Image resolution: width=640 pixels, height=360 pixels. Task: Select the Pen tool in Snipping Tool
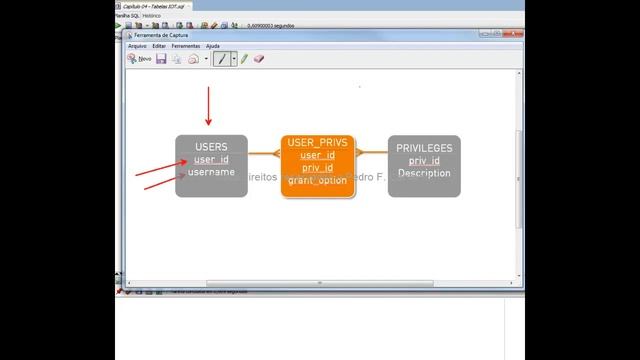(222, 59)
